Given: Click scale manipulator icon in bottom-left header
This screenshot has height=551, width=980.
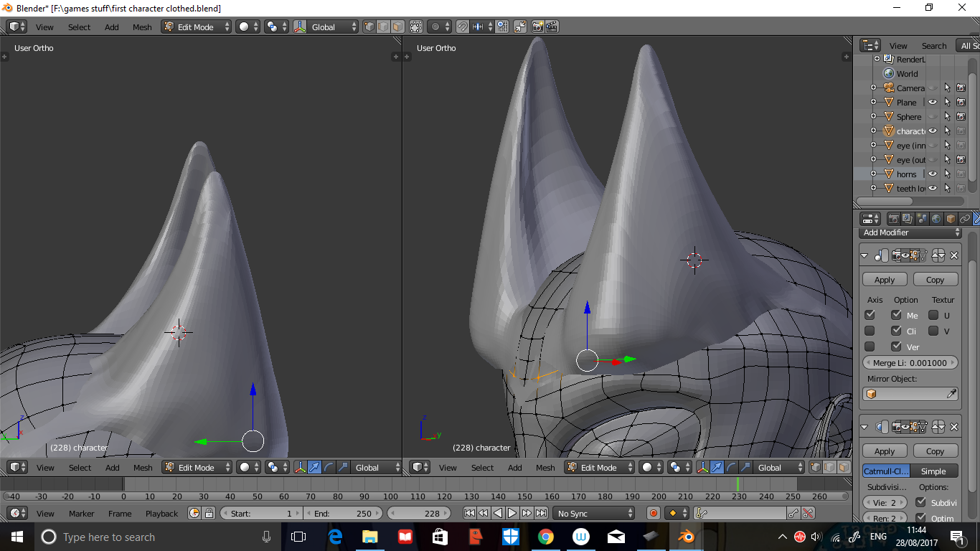Looking at the screenshot, I should (x=343, y=467).
